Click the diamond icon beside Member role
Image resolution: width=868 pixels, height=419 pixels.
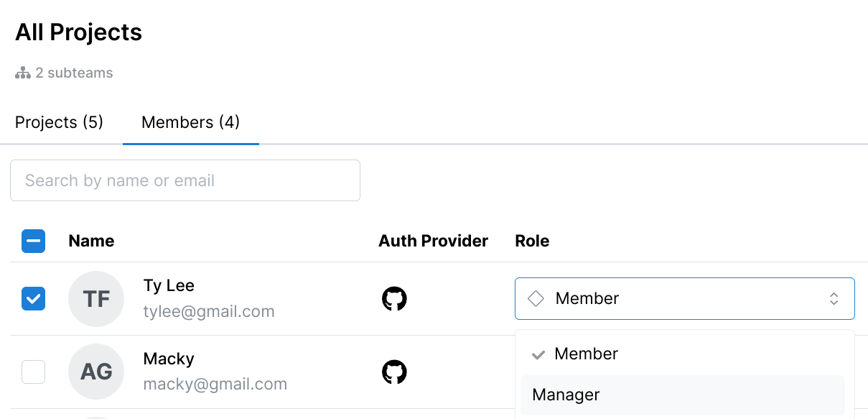(x=536, y=298)
